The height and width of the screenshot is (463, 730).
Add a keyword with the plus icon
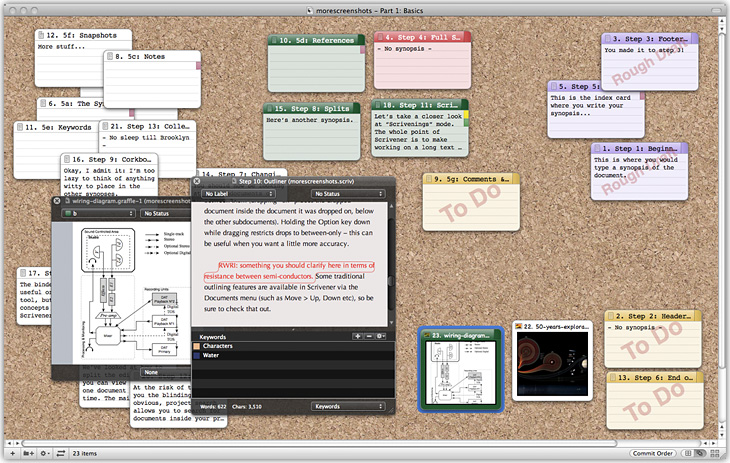pos(357,336)
